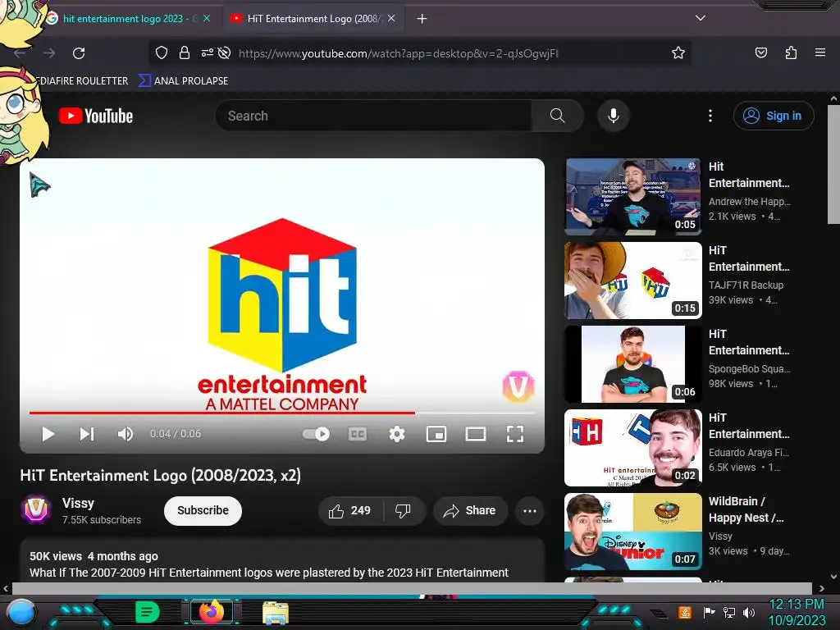Open YouTube settings three-dot menu
The height and width of the screenshot is (630, 840).
[x=710, y=116]
